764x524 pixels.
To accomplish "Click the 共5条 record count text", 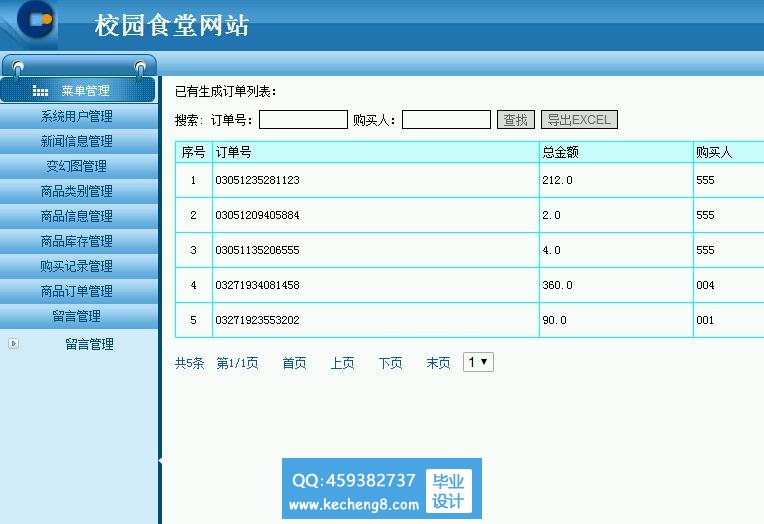I will point(190,363).
